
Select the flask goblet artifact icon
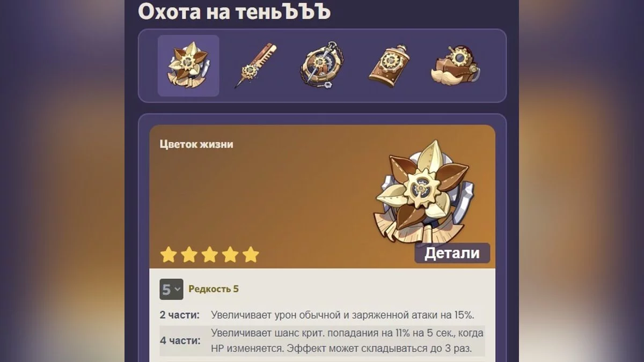389,67
